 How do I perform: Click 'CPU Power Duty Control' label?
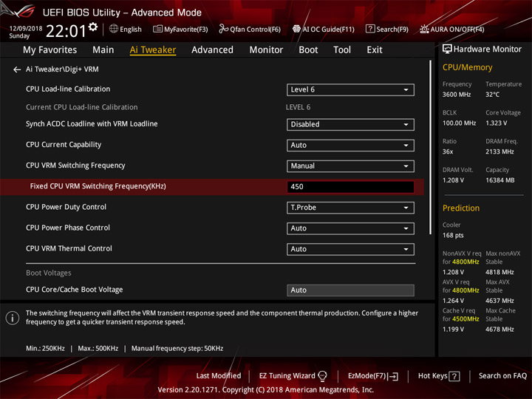66,207
